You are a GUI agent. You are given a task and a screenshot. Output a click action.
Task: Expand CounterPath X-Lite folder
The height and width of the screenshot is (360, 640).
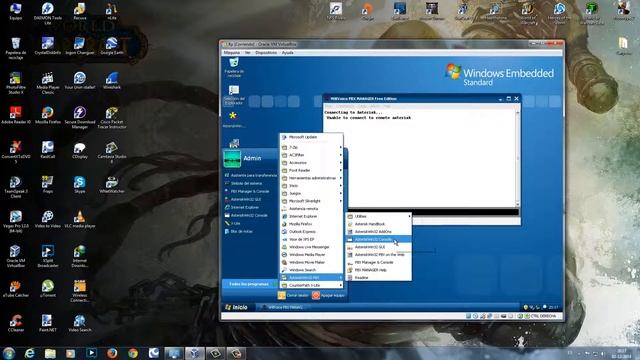311,285
